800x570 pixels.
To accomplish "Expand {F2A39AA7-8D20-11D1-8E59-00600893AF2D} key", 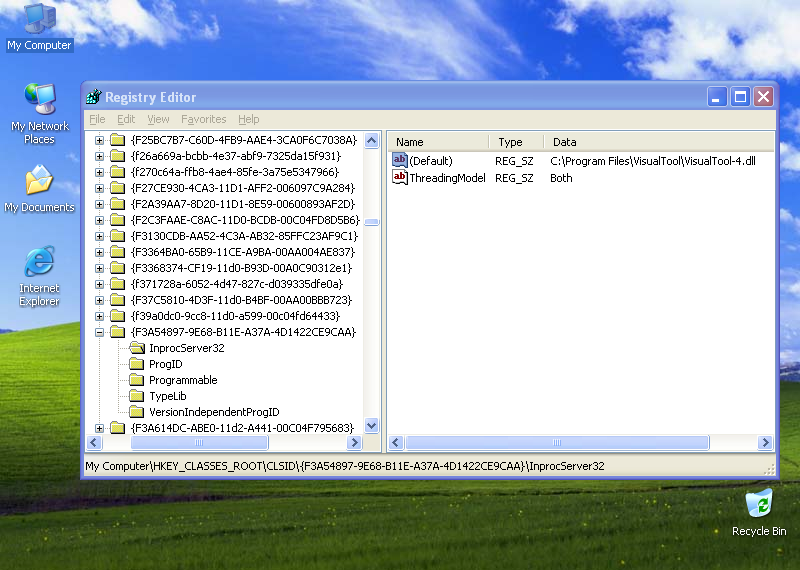I will click(99, 204).
